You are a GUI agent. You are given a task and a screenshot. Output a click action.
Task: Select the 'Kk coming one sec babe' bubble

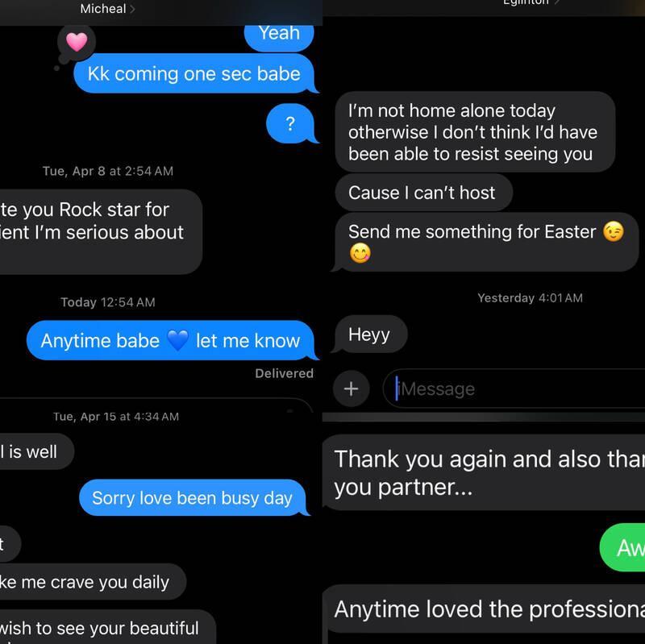tap(194, 73)
